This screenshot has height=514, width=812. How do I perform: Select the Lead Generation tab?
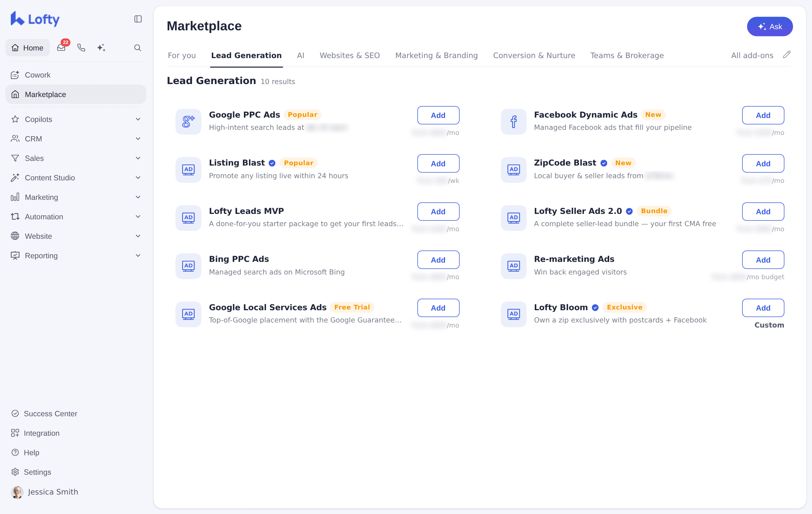click(x=246, y=56)
